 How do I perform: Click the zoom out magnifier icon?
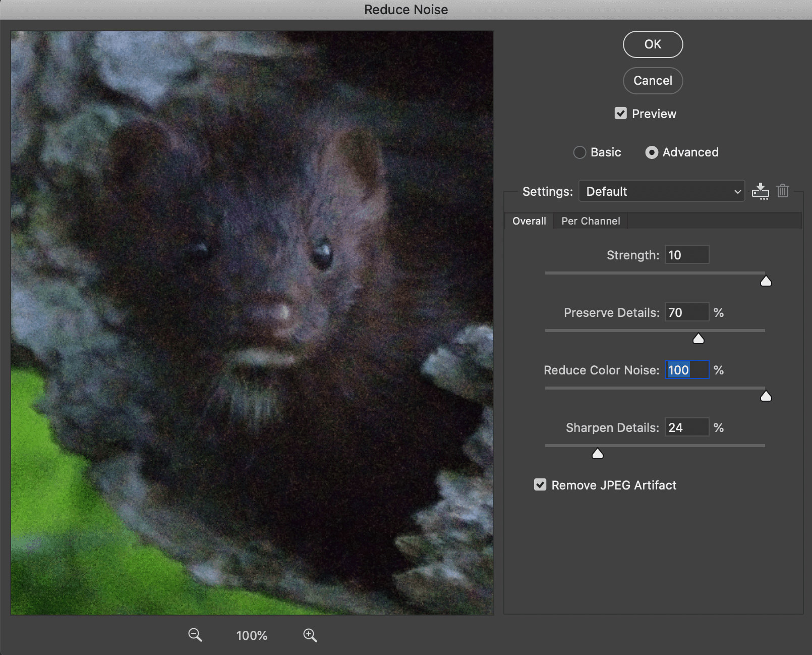tap(195, 635)
